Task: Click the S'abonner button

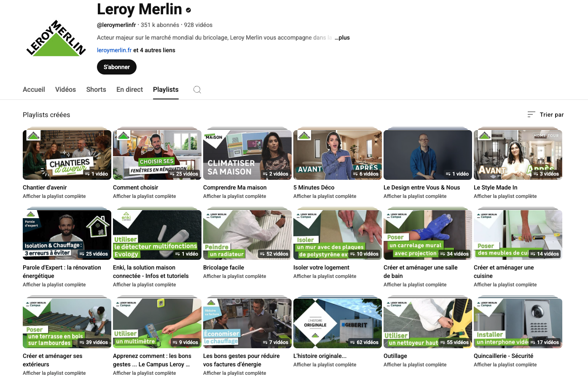Action: click(x=117, y=67)
